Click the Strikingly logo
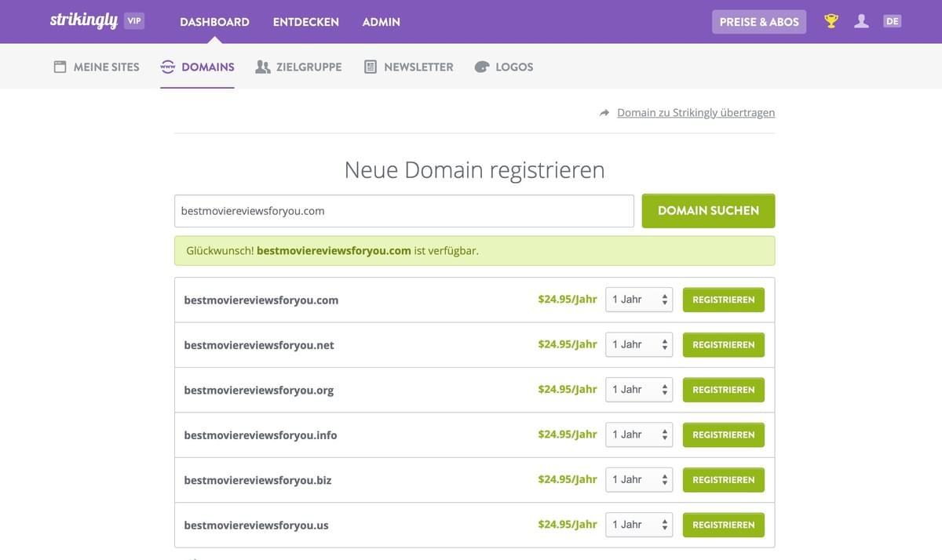This screenshot has width=942, height=560. tap(82, 19)
